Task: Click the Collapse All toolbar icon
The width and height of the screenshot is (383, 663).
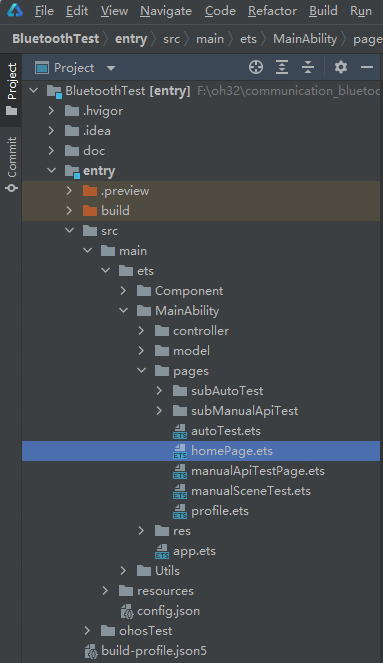Action: (308, 67)
